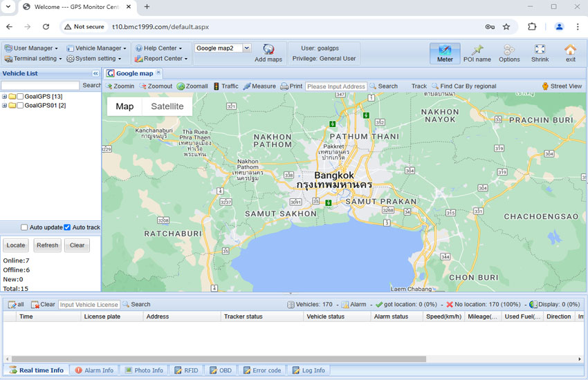The height and width of the screenshot is (380, 588).
Task: Switch map to Satellite view
Action: coord(167,106)
